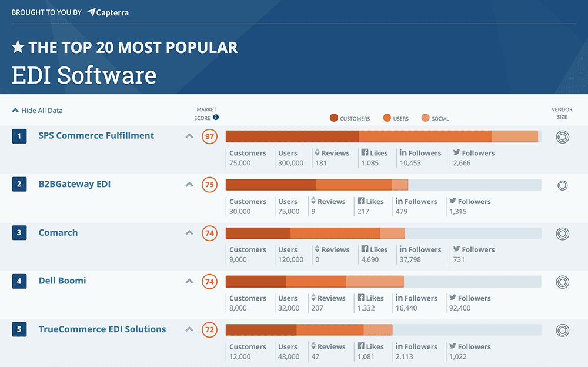Click TrueCommerce vendor size icon

[563, 331]
